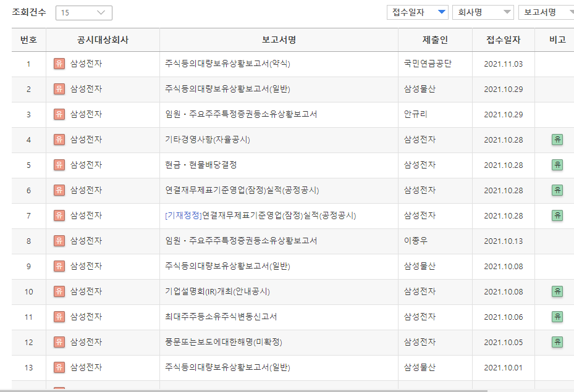
Task: Click submitter 안규리 in row 3
Action: click(415, 114)
